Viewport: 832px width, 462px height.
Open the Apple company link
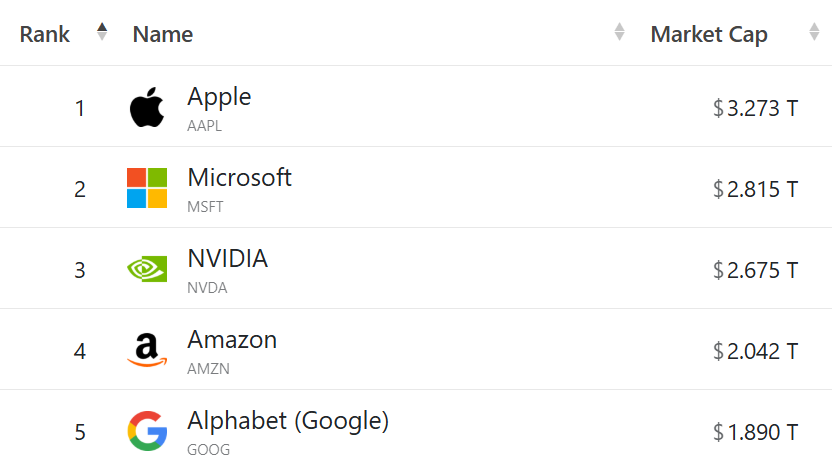219,97
